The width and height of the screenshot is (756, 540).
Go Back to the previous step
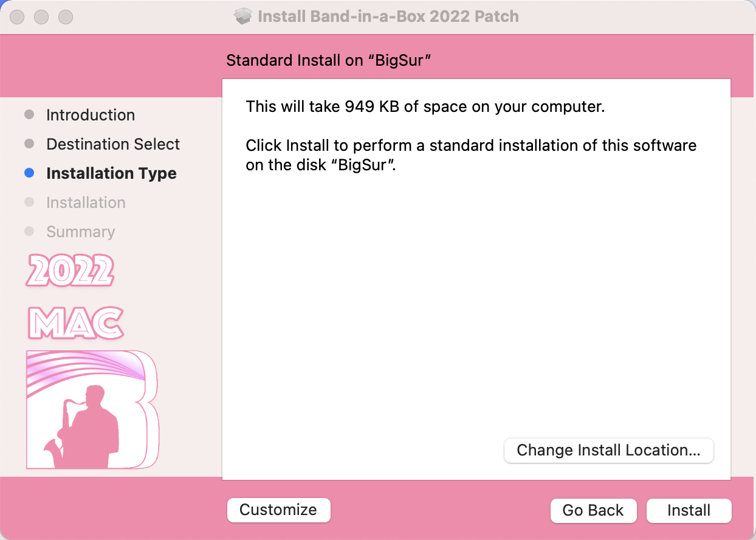point(593,510)
